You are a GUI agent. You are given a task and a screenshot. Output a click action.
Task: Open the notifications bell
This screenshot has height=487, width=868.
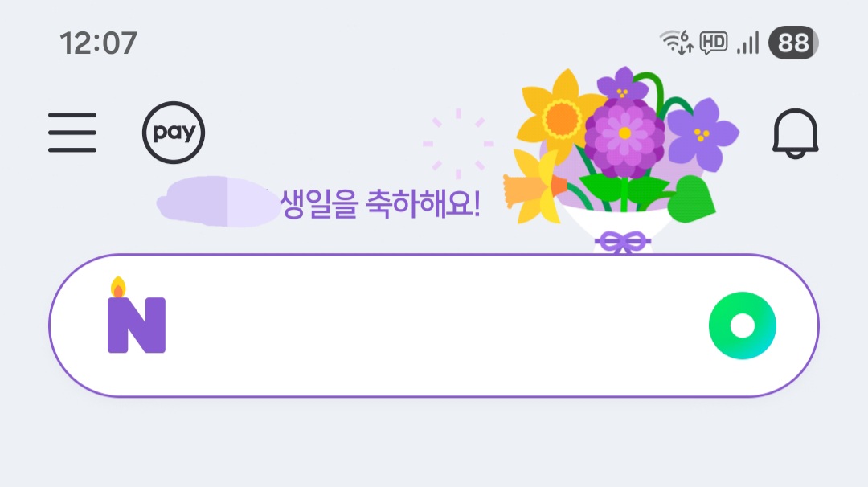[795, 133]
